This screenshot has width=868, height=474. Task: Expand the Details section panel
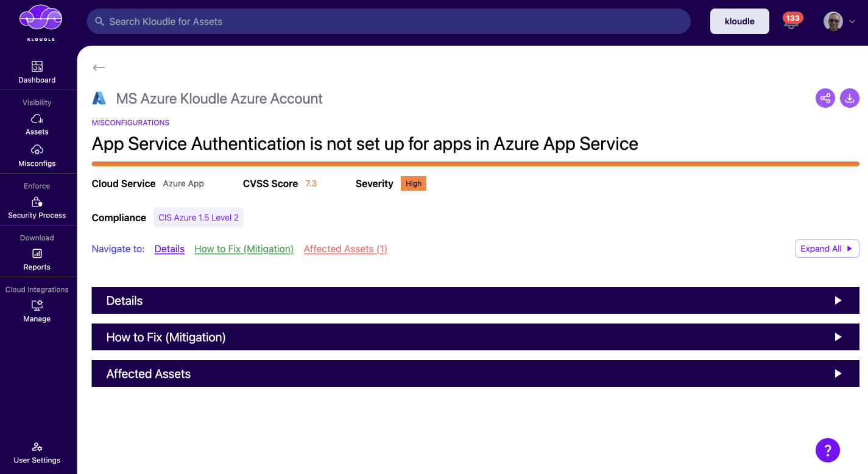(x=475, y=300)
